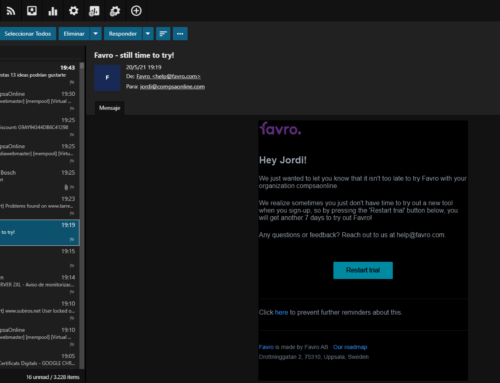This screenshot has height=383, width=500.
Task: Click the 'Hey Jordi!' heading
Action: tap(283, 160)
